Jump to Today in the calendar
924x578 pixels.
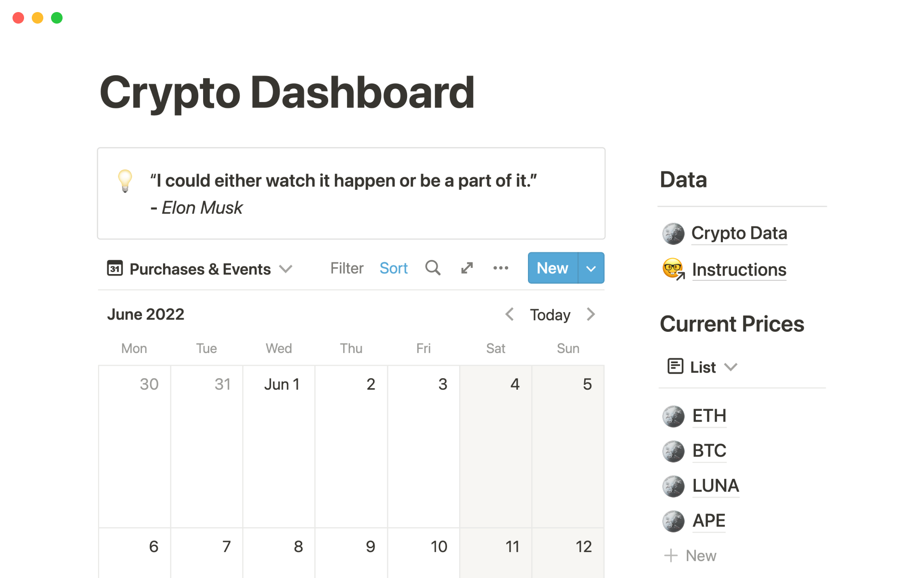click(x=550, y=315)
